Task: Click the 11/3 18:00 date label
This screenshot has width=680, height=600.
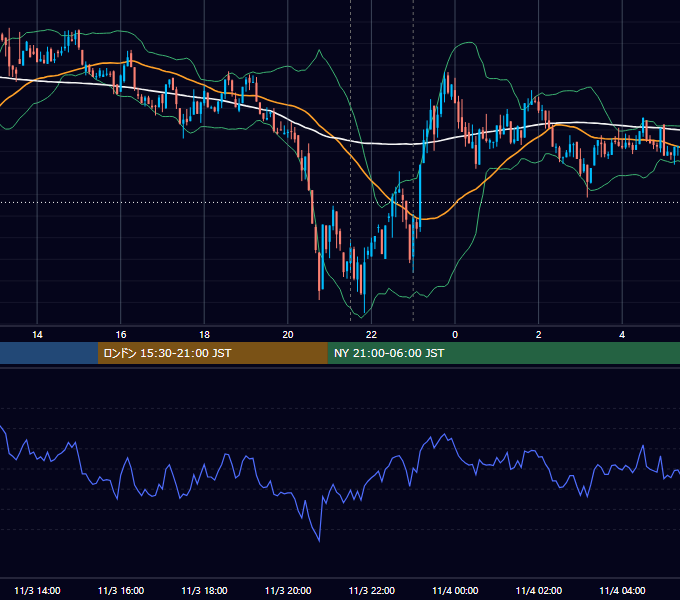Action: coord(204,590)
